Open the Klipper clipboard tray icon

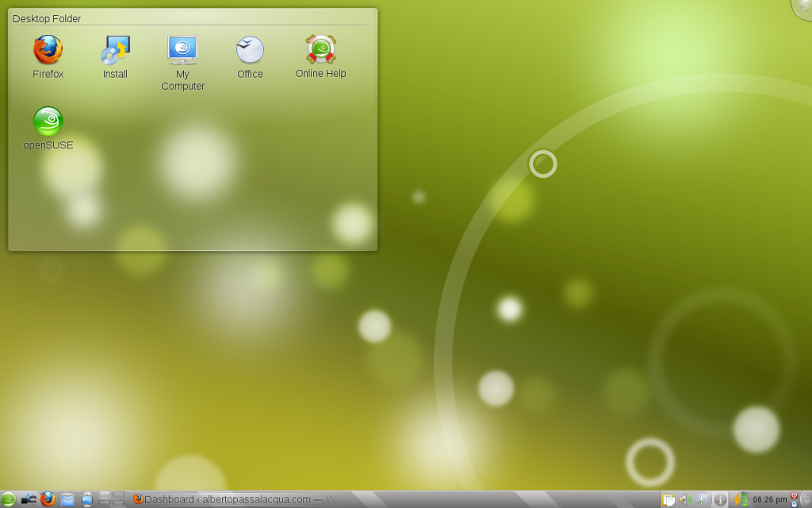(x=668, y=500)
